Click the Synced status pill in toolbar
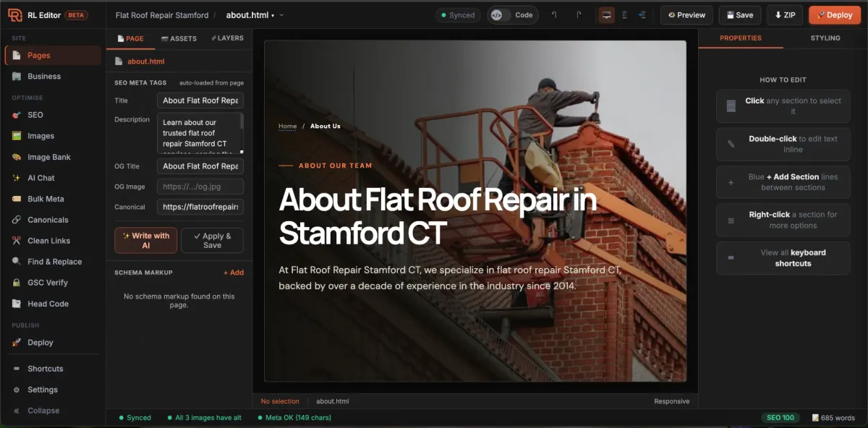The height and width of the screenshot is (428, 868). (x=458, y=14)
